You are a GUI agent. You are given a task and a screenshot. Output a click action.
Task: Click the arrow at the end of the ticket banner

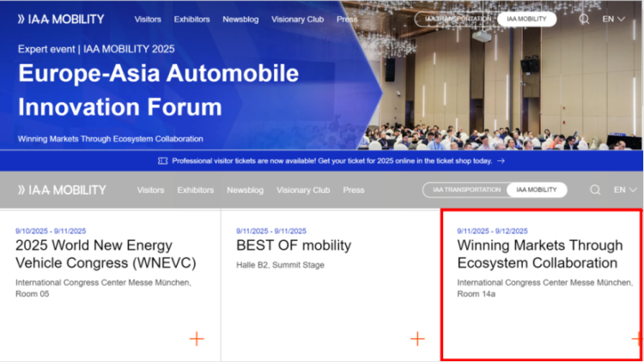501,160
